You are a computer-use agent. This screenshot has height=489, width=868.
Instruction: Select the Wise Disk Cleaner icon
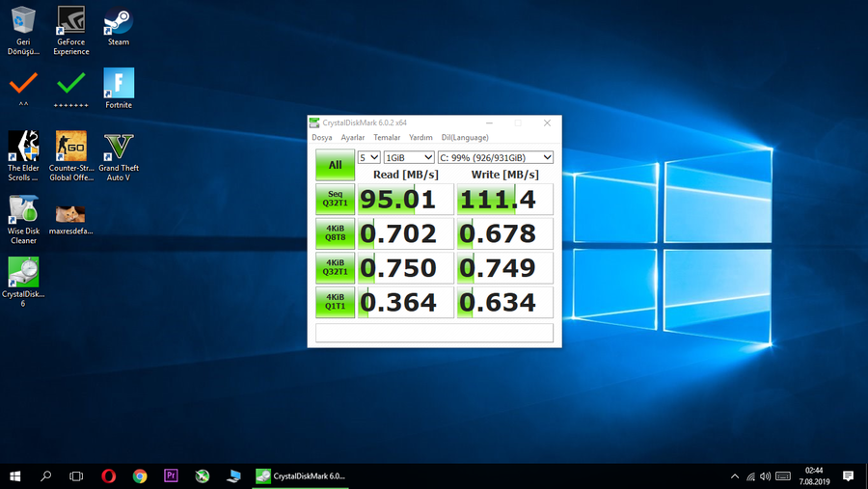[23, 210]
